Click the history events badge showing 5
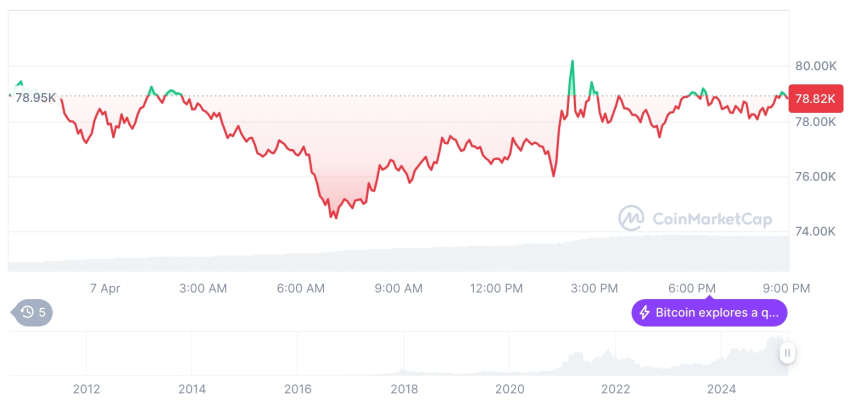Image resolution: width=860 pixels, height=401 pixels. click(33, 313)
